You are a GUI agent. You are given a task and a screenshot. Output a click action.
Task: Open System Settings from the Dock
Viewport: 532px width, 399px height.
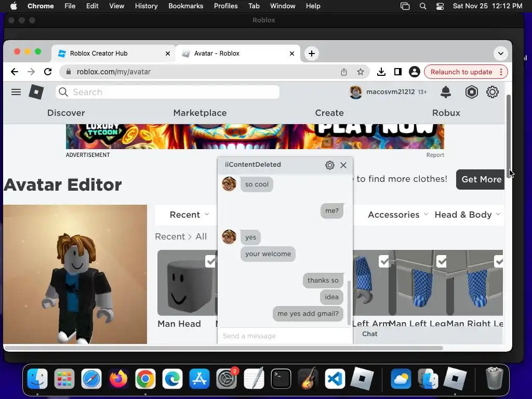click(x=227, y=379)
